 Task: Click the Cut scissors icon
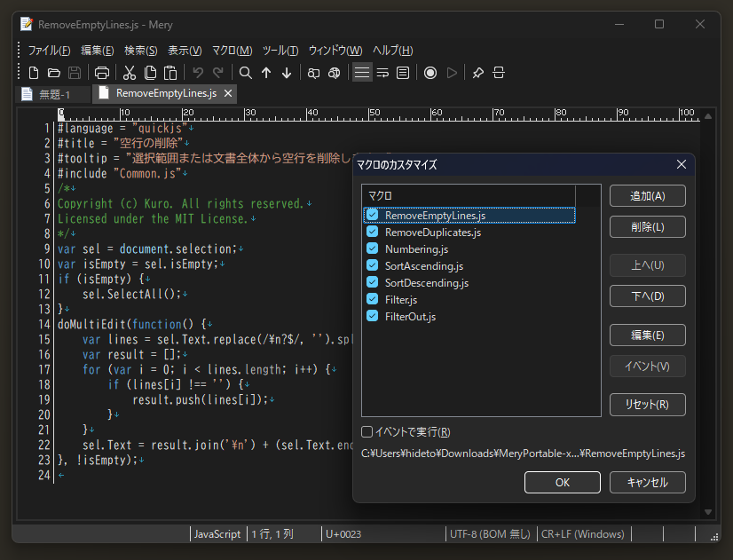(x=130, y=73)
